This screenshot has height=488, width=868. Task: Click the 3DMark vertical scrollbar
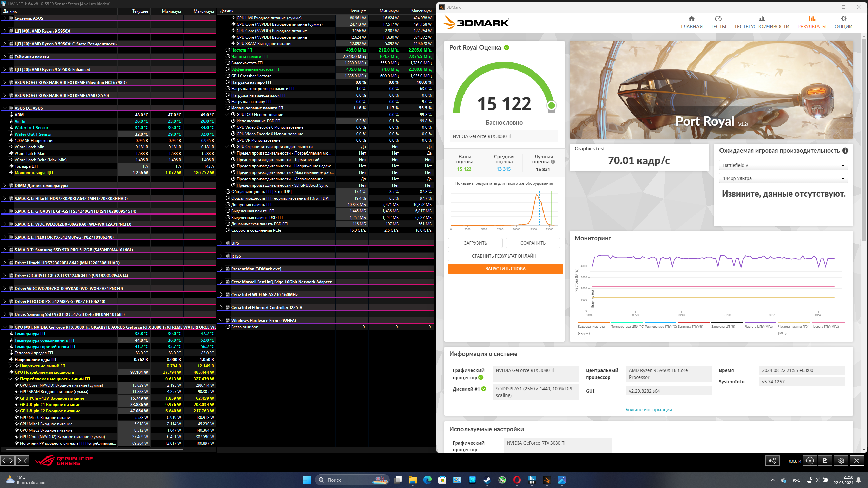coord(864,136)
